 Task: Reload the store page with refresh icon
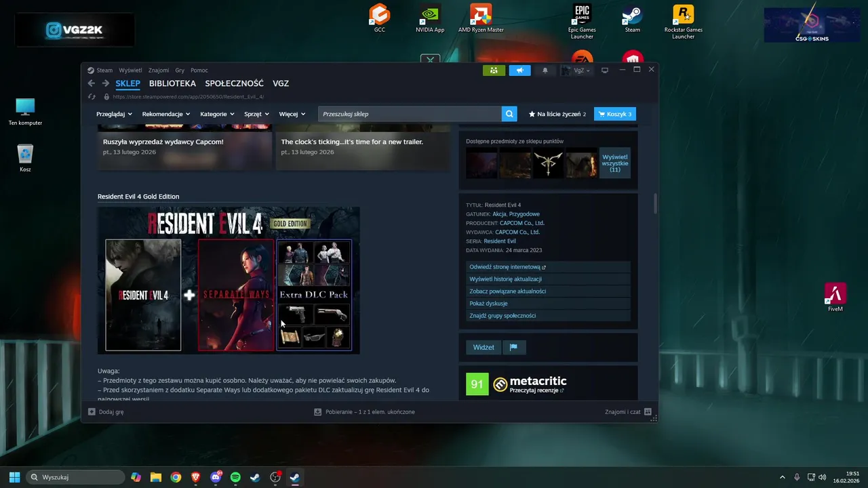[x=92, y=97]
